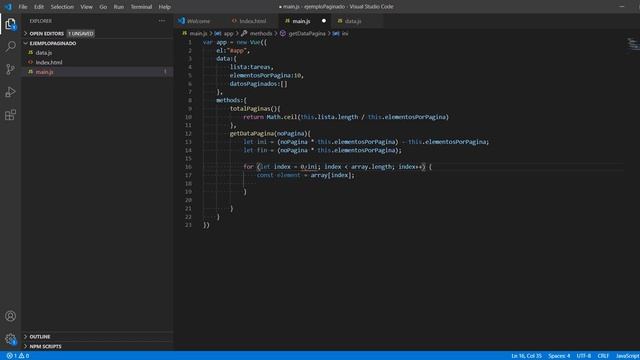Click 'getDataPagina(noPagina){' code line

pyautogui.click(x=270, y=133)
